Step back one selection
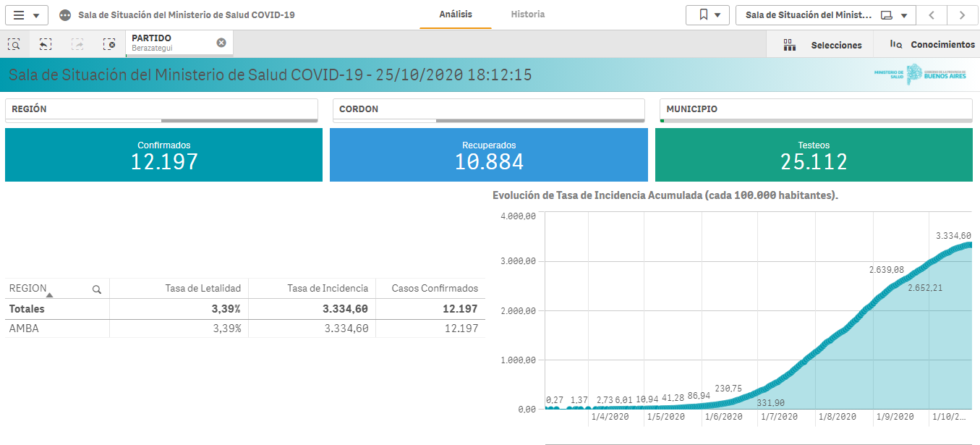980x445 pixels. [46, 45]
